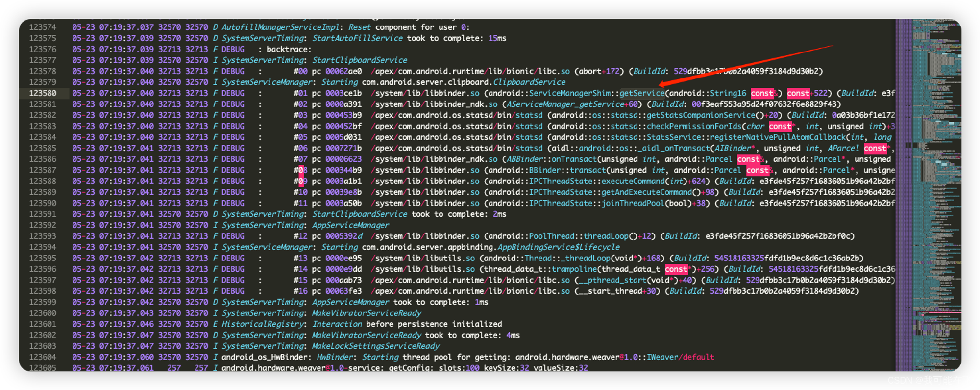Click ClipboardService text on line 123579
This screenshot has height=390, width=980.
coord(529,82)
